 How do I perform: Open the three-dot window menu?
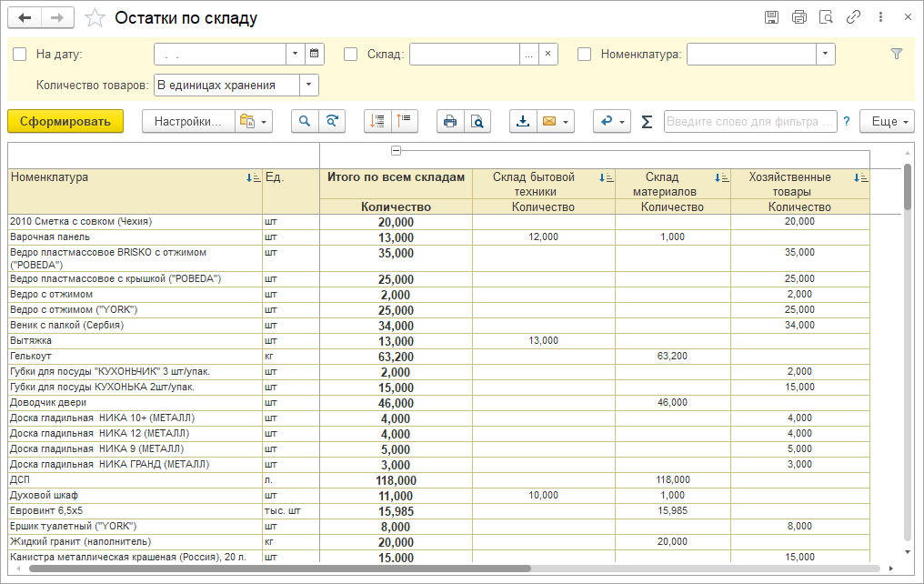click(880, 17)
